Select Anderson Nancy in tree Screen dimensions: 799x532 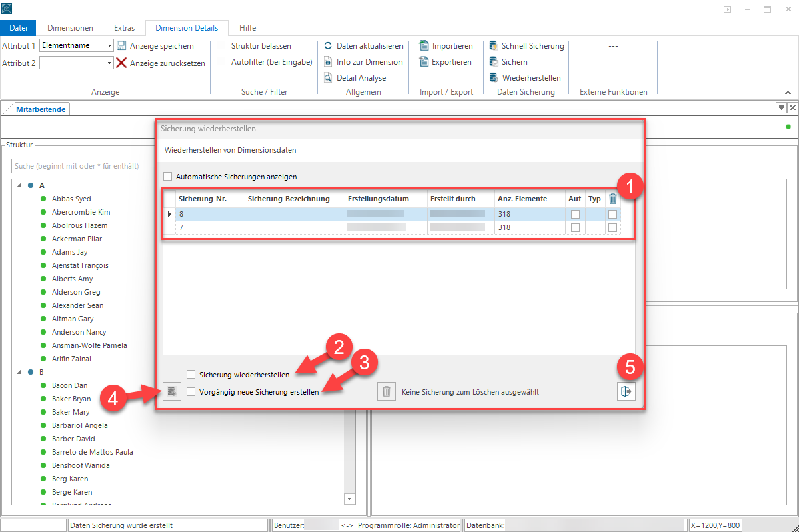coord(79,332)
